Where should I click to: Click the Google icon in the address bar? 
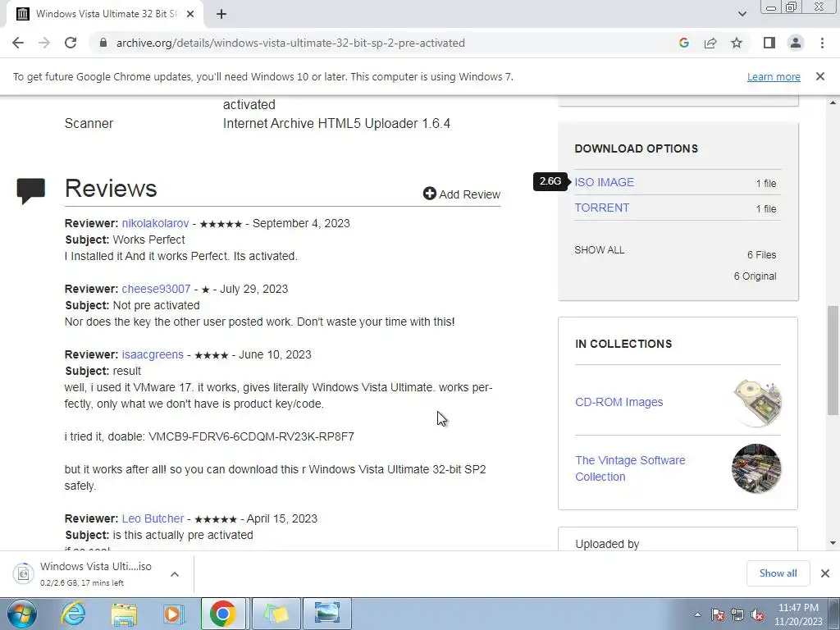click(683, 43)
